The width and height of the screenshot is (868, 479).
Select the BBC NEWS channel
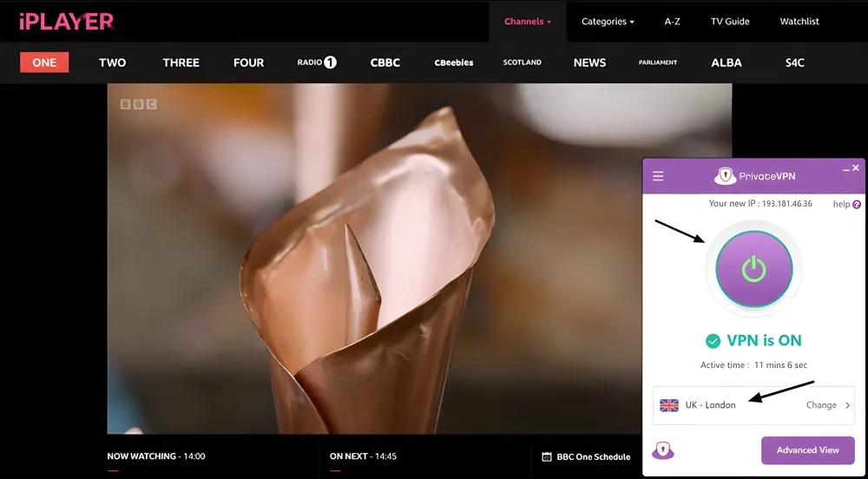click(x=589, y=62)
